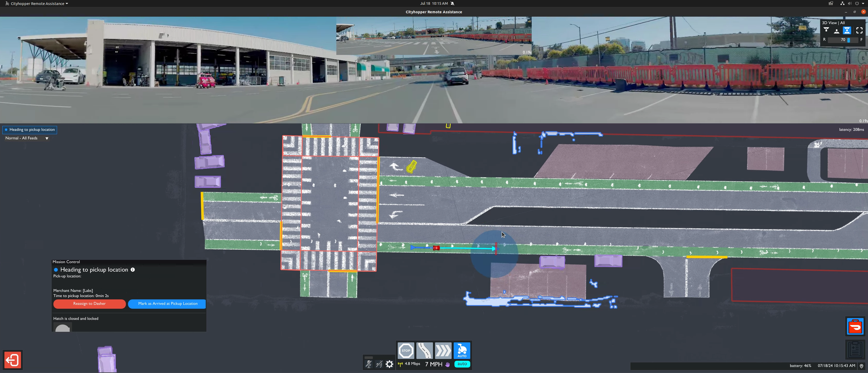This screenshot has height=373, width=868.
Task: Select the highlighted combined view icon
Action: tap(847, 31)
